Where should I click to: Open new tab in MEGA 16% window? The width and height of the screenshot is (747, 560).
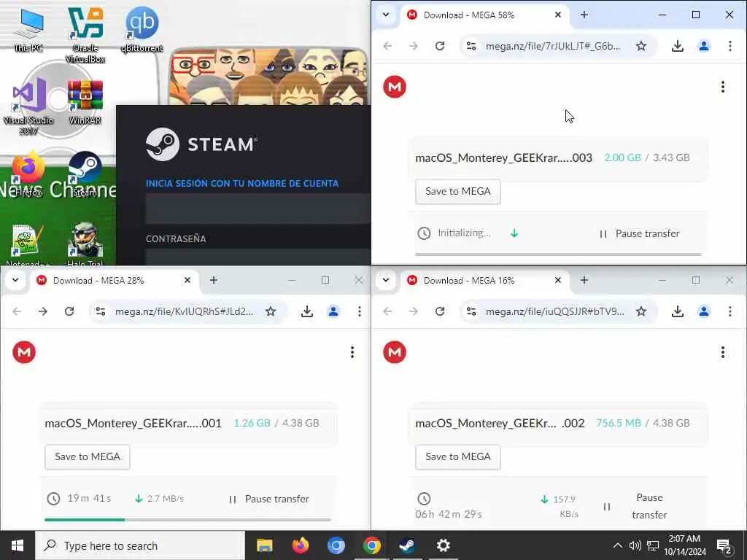584,280
